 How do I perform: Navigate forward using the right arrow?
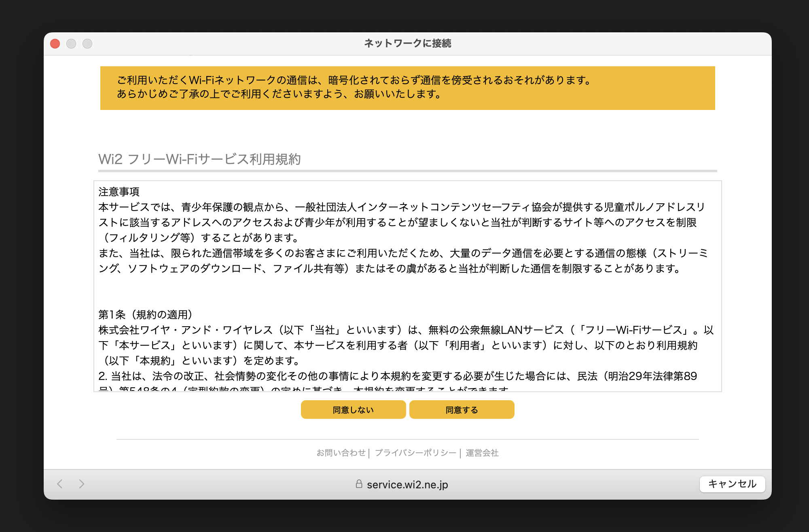click(x=81, y=483)
